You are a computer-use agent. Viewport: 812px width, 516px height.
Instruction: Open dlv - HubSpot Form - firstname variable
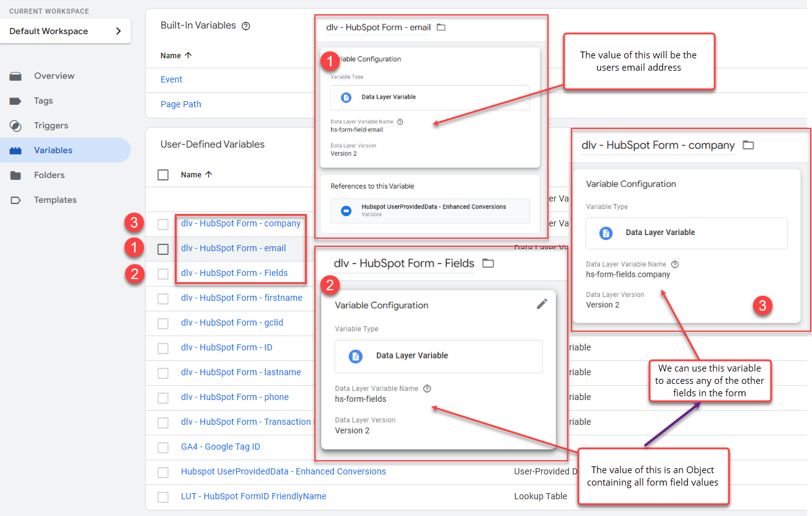(242, 298)
